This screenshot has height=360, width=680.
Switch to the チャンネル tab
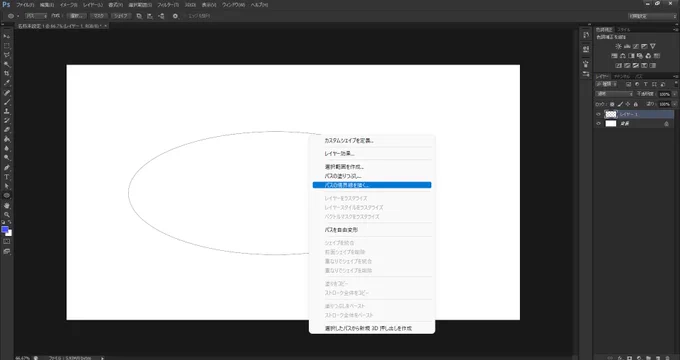pyautogui.click(x=621, y=76)
